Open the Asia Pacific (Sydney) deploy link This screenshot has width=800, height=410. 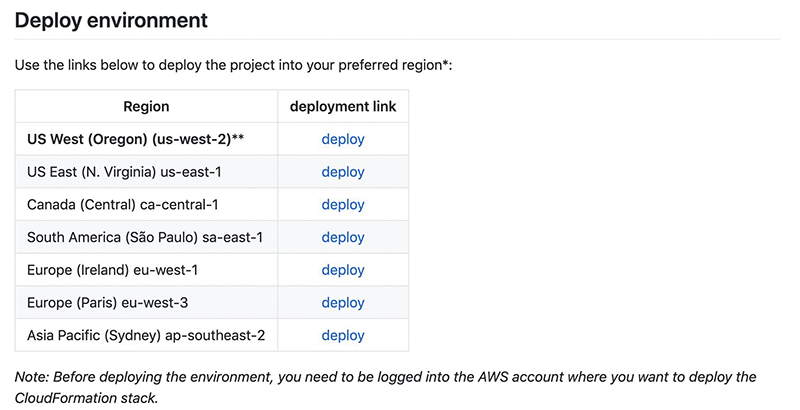(343, 335)
